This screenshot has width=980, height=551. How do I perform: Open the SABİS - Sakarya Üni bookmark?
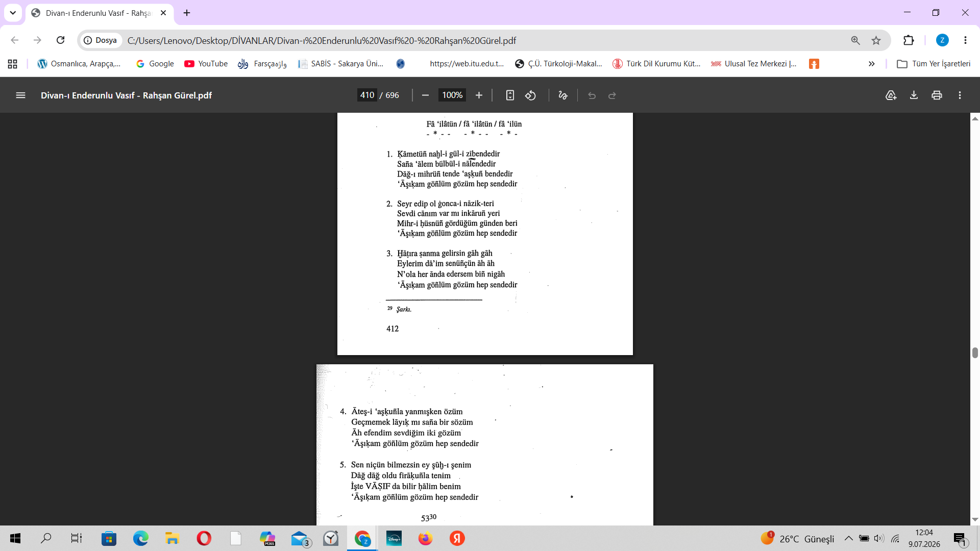(340, 64)
